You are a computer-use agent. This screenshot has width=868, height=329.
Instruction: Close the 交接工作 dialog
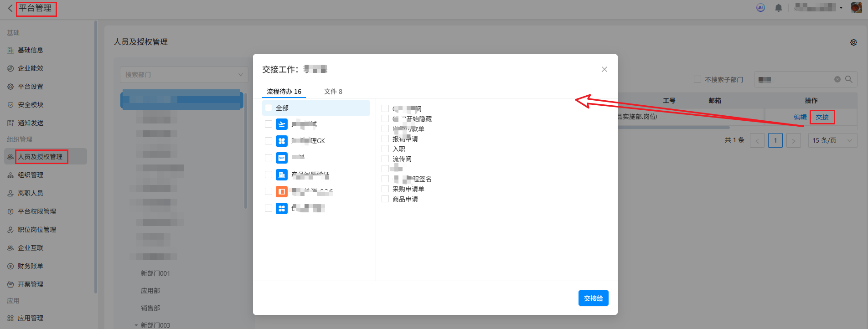[604, 69]
